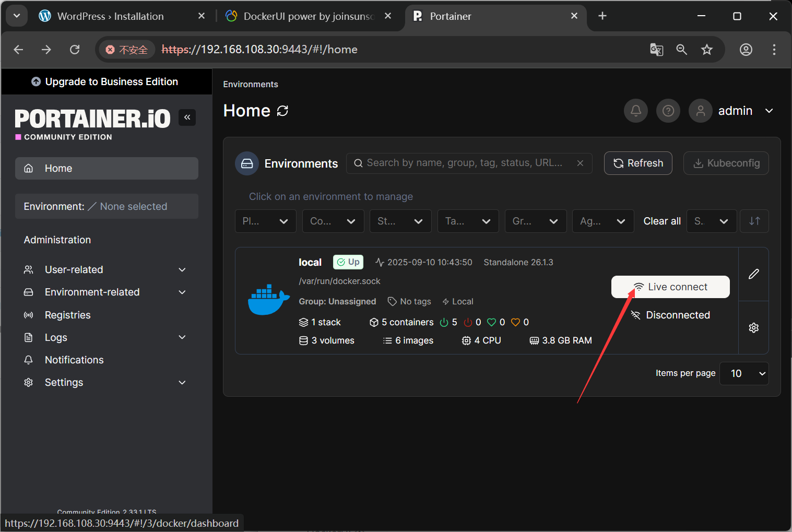Click the Up status badge
This screenshot has height=532, width=792.
pyautogui.click(x=348, y=262)
